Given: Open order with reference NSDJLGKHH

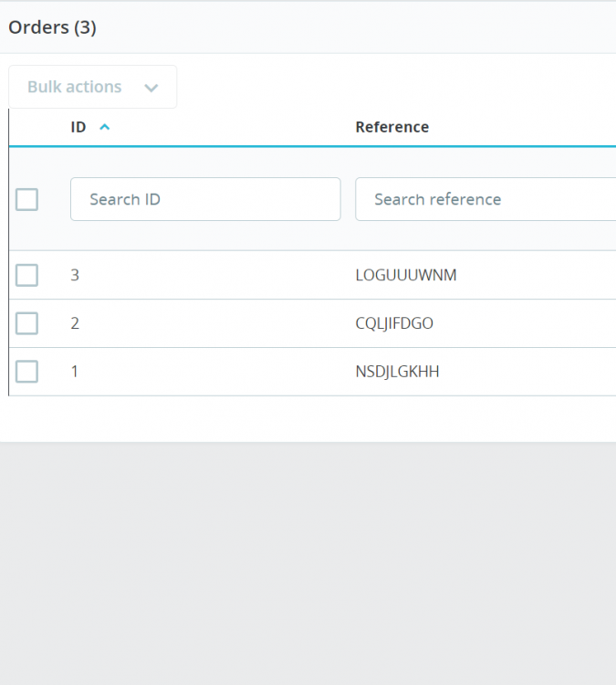Looking at the screenshot, I should click(x=397, y=372).
